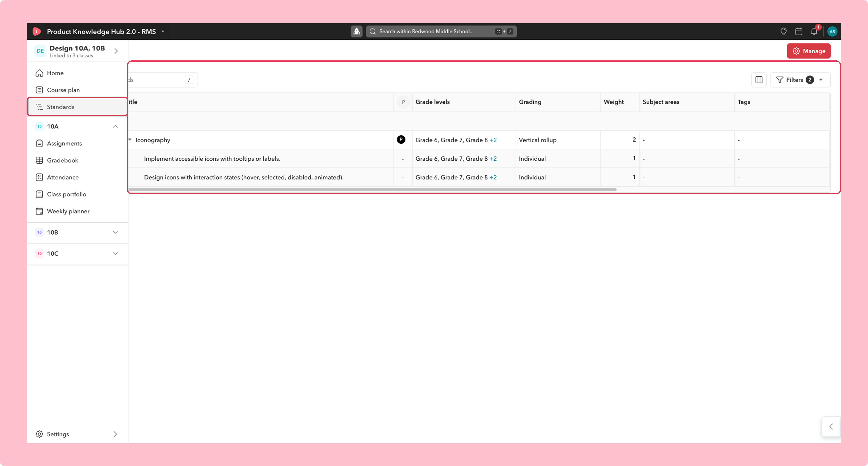Select Standards in the sidebar
The image size is (868, 466).
point(78,107)
